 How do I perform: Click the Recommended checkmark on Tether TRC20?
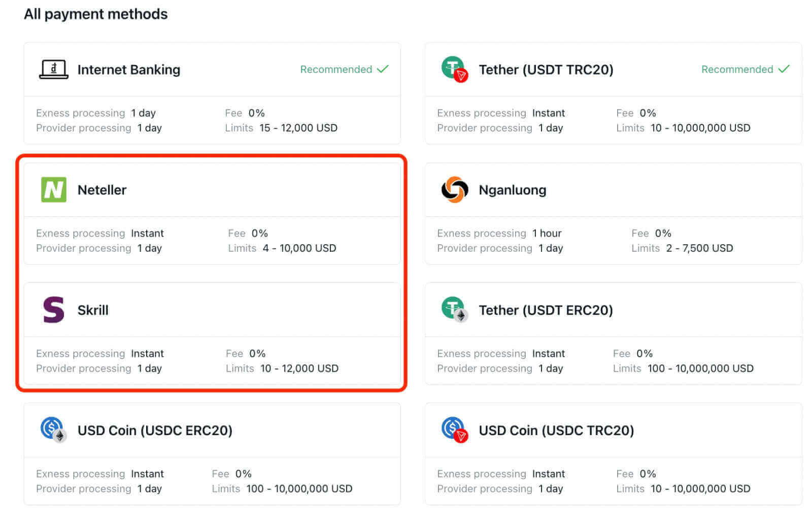click(x=785, y=69)
